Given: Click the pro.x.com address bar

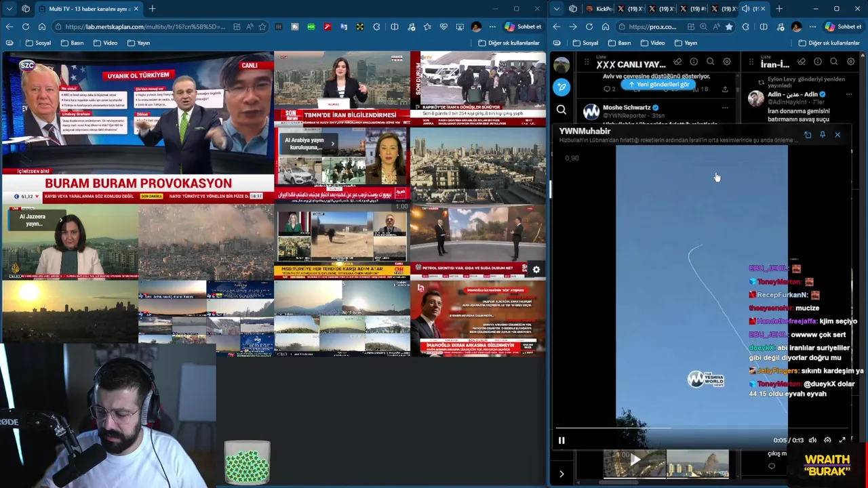Looking at the screenshot, I should click(x=652, y=26).
